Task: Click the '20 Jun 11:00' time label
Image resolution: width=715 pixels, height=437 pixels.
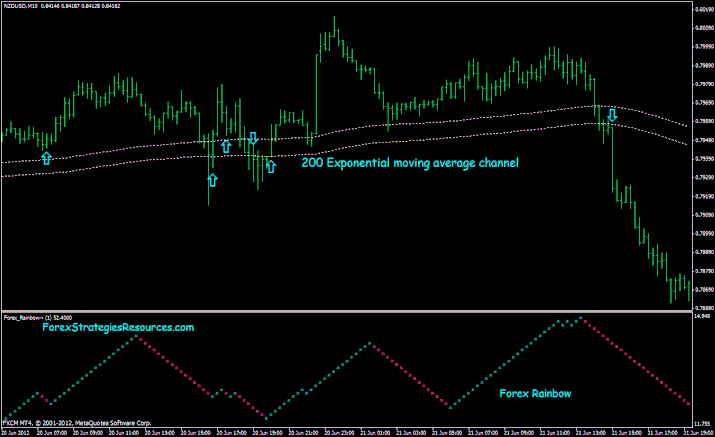Action: point(124,432)
